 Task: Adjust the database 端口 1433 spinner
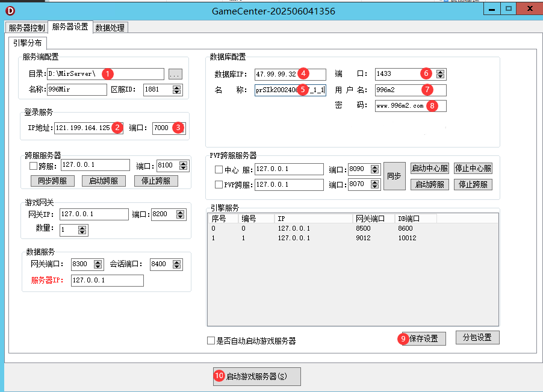pos(441,74)
